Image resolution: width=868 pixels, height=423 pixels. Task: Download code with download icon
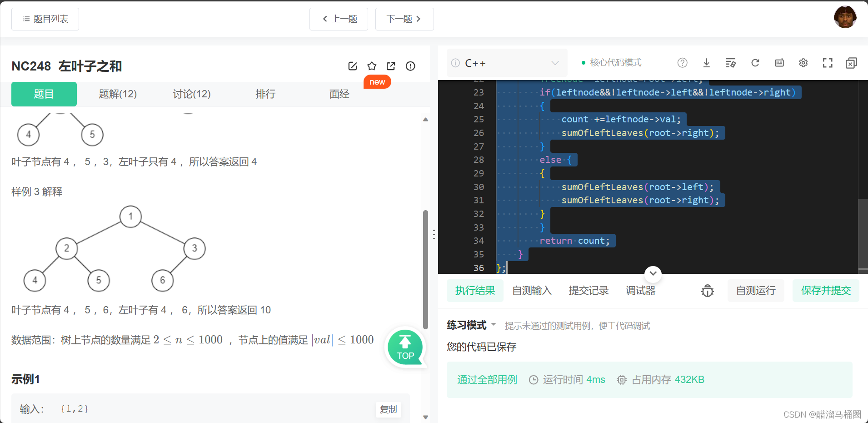(x=706, y=63)
